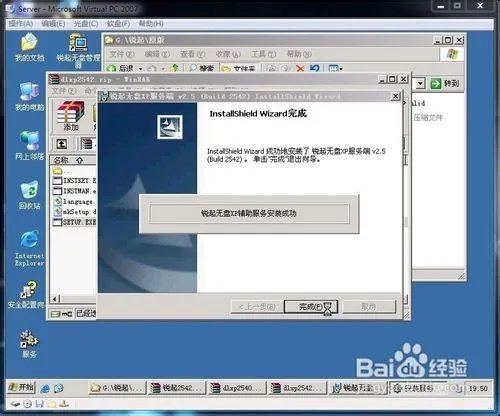The height and width of the screenshot is (416, 500).
Task: Click the undo arrow in Explorer toolbar
Action: pyautogui.click(x=315, y=68)
